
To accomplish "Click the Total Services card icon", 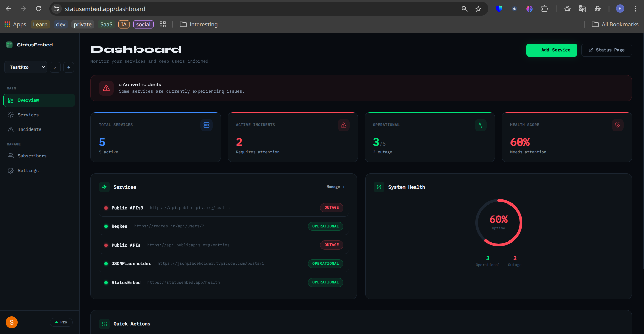I will click(206, 125).
